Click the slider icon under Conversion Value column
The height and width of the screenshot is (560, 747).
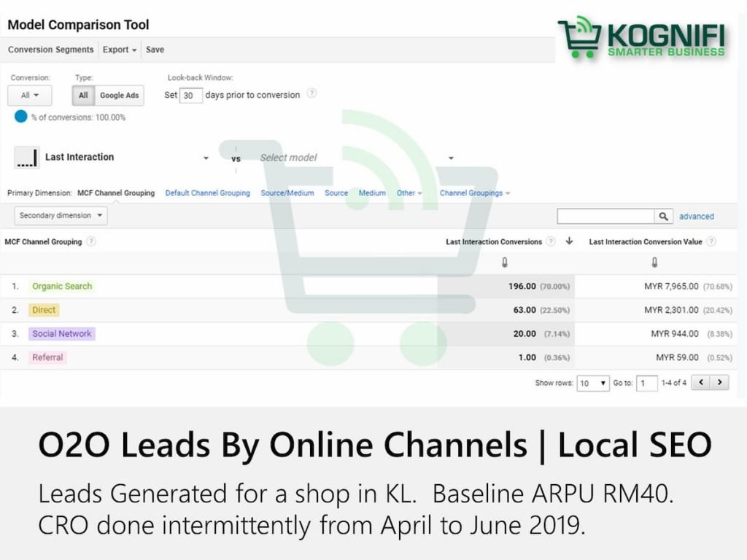[654, 262]
